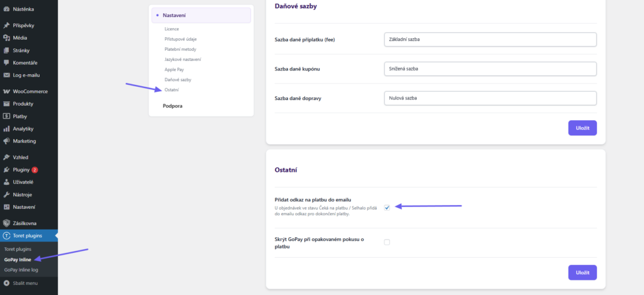Screen dimensions: 644x295
Task: Open GoPay Inline submenu link
Action: pos(18,260)
